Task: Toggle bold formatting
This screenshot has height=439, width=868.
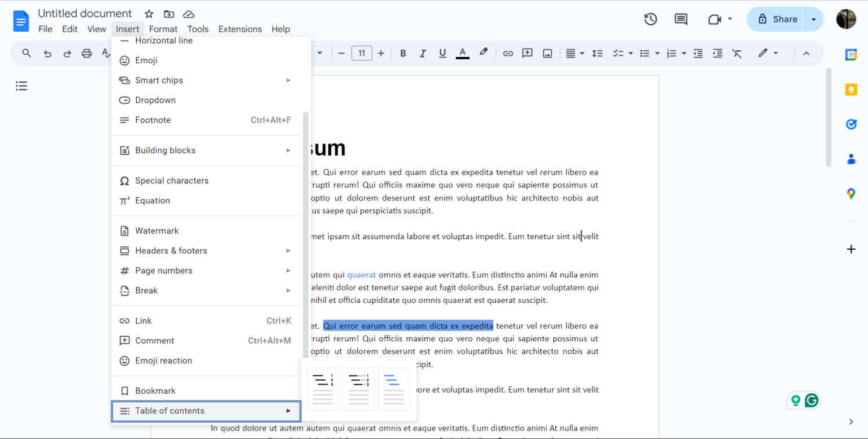Action: (403, 53)
